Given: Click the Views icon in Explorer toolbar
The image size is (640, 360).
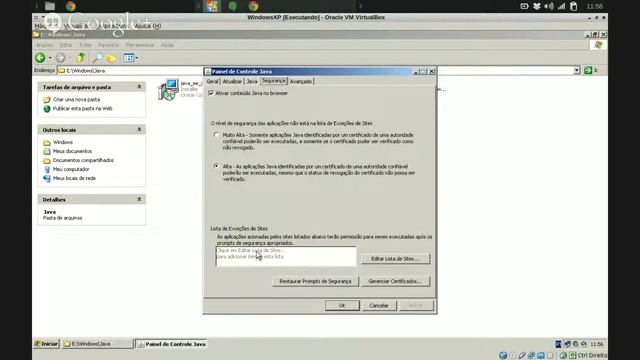Looking at the screenshot, I should click(129, 58).
